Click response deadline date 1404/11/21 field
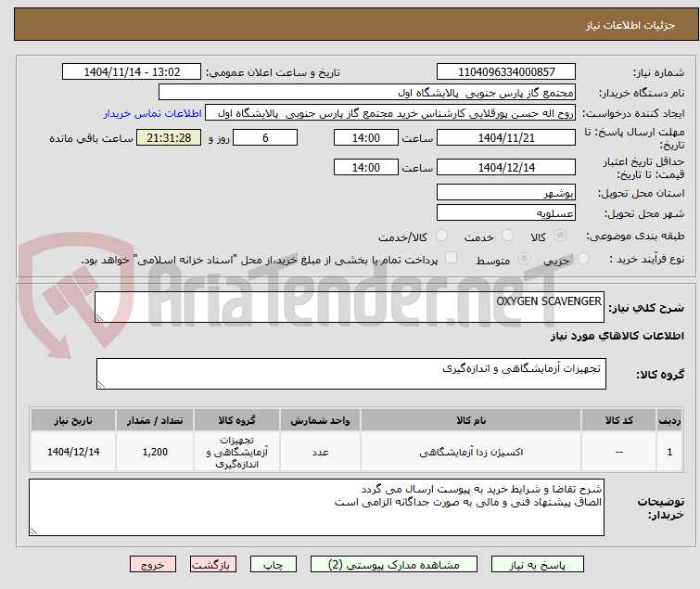Image resolution: width=700 pixels, height=589 pixels. pyautogui.click(x=506, y=137)
